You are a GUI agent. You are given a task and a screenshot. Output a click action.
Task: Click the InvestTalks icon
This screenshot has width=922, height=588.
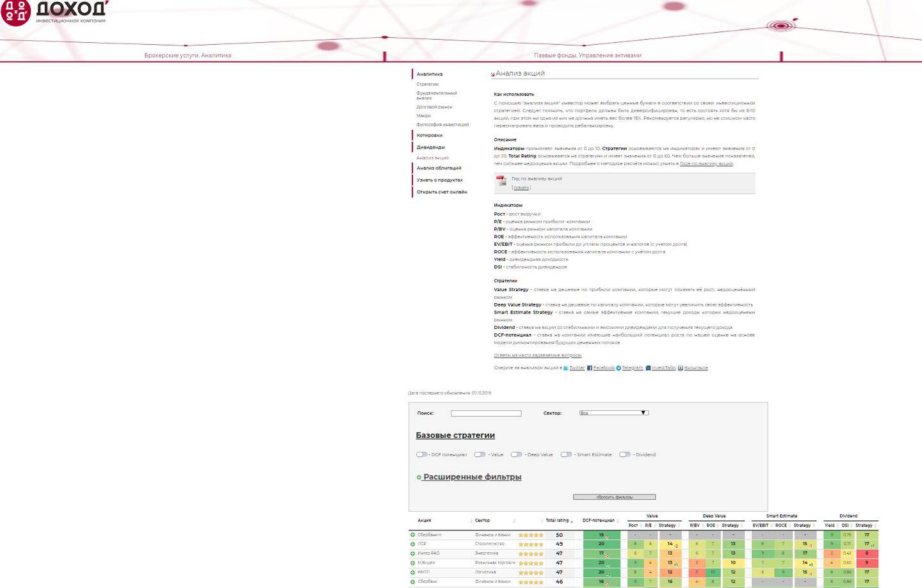coord(648,368)
